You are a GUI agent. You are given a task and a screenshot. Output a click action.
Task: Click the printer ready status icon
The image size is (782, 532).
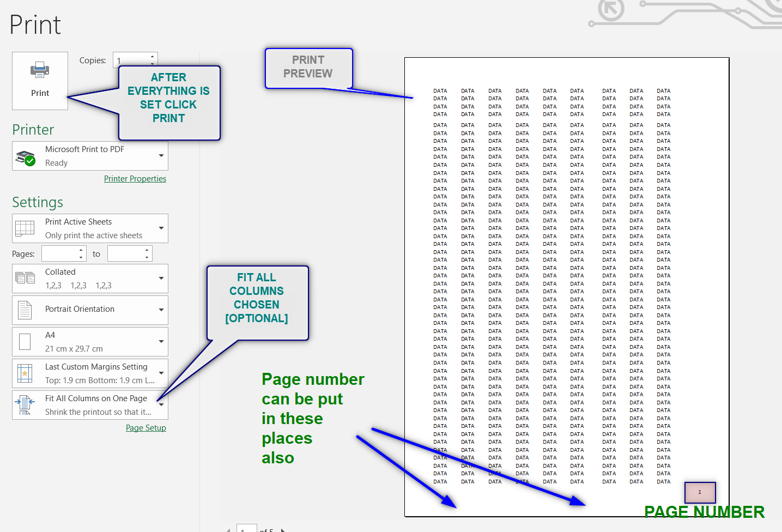[25, 158]
